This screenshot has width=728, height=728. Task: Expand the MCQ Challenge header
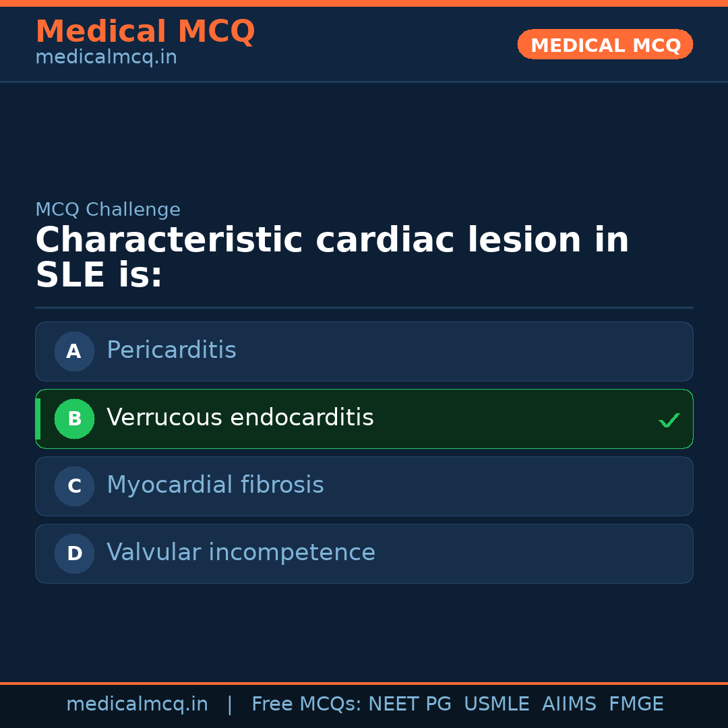(108, 210)
